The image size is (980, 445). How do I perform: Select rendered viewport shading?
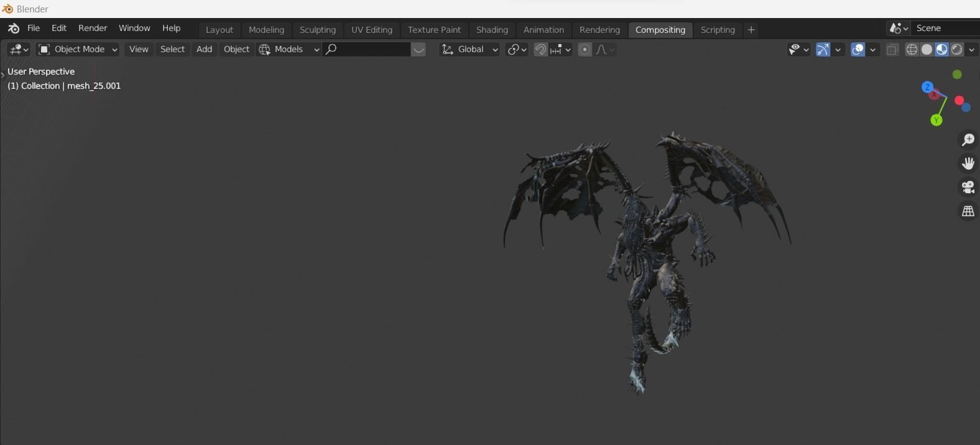coord(957,50)
